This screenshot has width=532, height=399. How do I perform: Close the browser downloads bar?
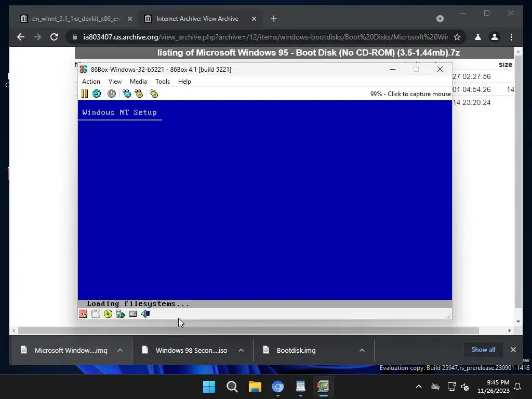click(x=513, y=350)
